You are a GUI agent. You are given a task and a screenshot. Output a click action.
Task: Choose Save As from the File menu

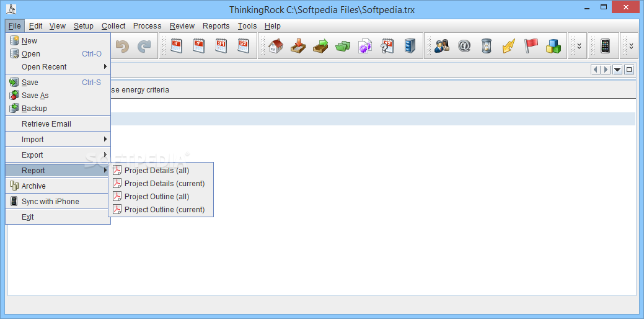pos(58,96)
